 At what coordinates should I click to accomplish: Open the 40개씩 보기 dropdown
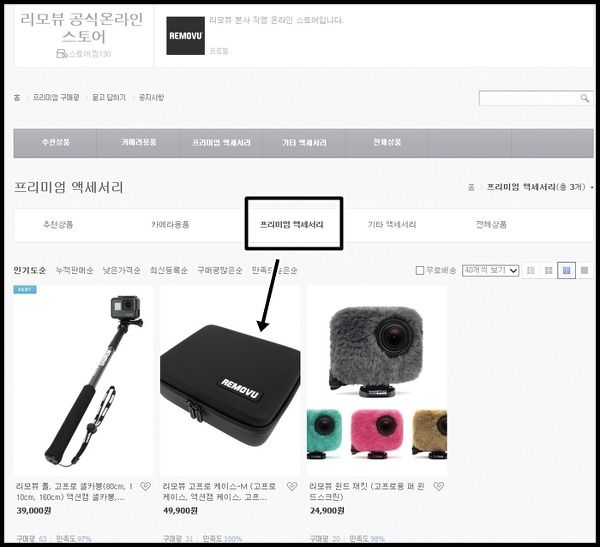490,271
